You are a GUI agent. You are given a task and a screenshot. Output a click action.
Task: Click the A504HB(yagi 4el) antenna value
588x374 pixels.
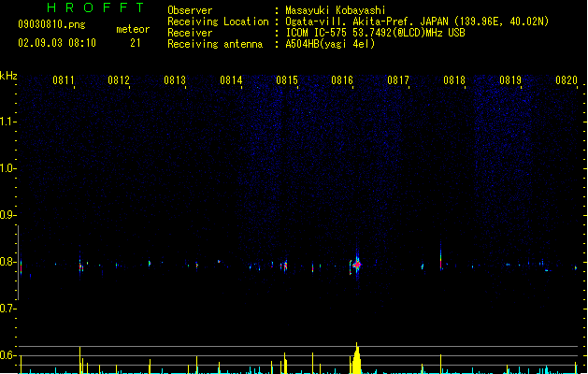pyautogui.click(x=330, y=44)
